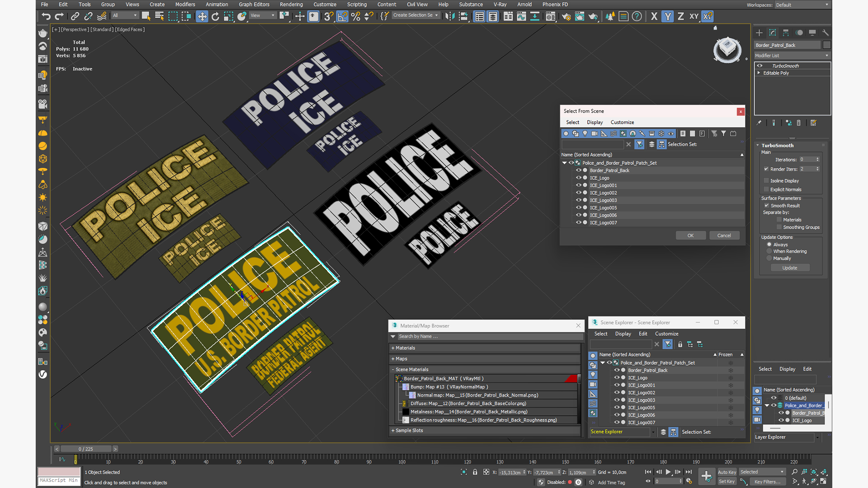Image resolution: width=868 pixels, height=488 pixels.
Task: Open Display menu in Select From Scene
Action: tap(595, 122)
